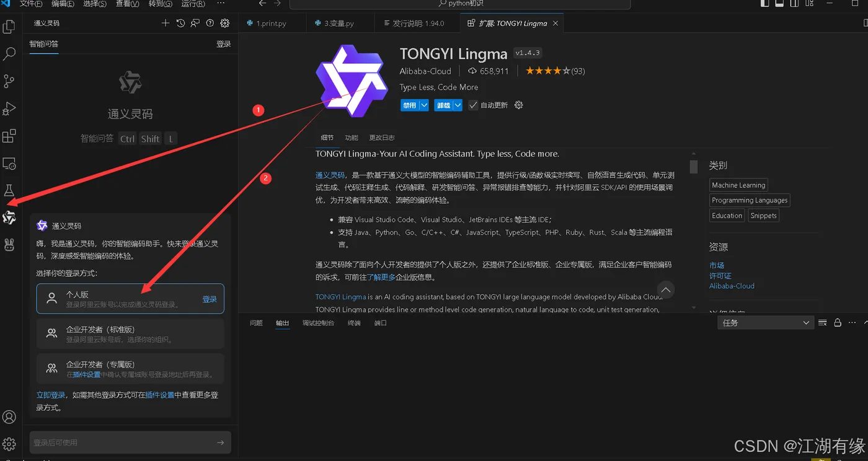Open chat history clock icon
Image resolution: width=868 pixels, height=461 pixels.
(x=180, y=23)
